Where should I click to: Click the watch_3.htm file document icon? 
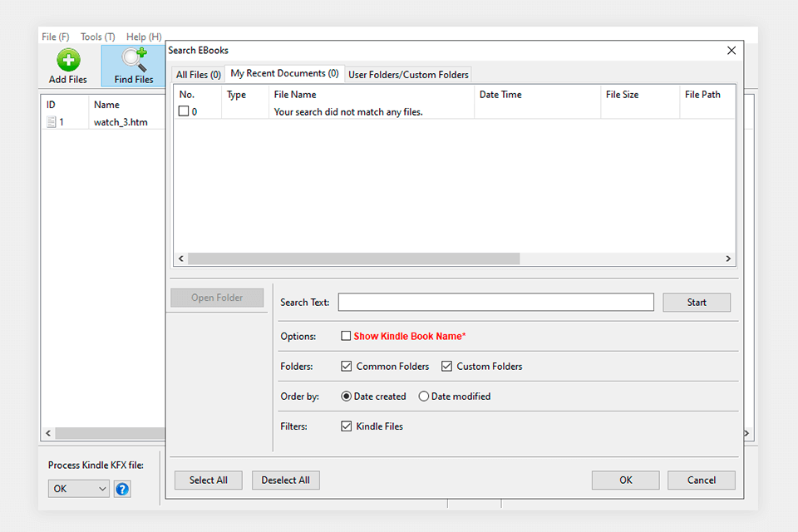point(52,122)
